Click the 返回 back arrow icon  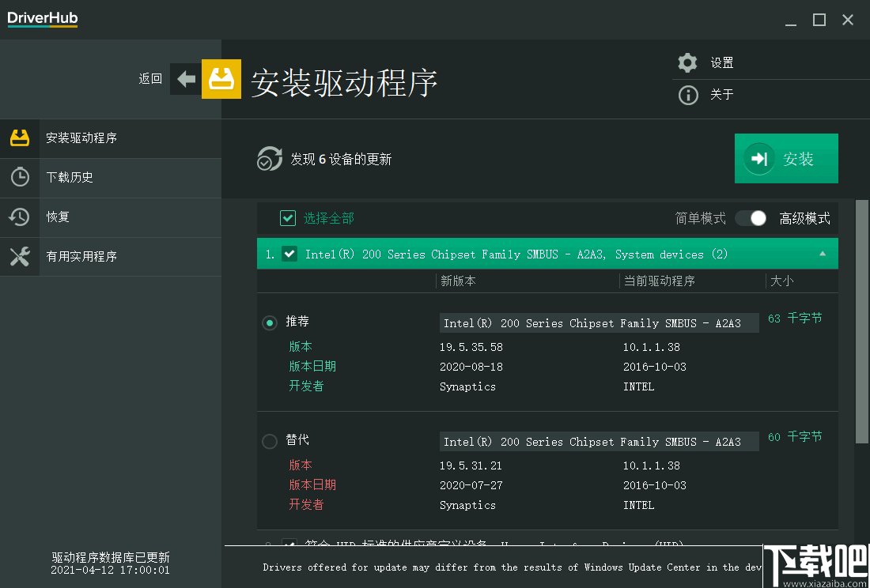point(185,79)
